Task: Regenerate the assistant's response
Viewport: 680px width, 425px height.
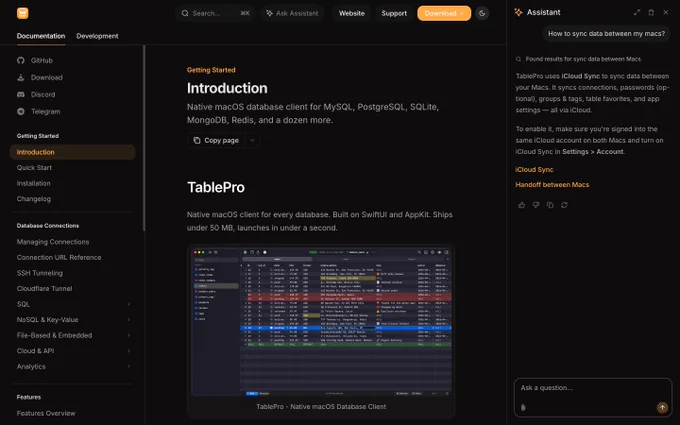Action: pyautogui.click(x=564, y=205)
